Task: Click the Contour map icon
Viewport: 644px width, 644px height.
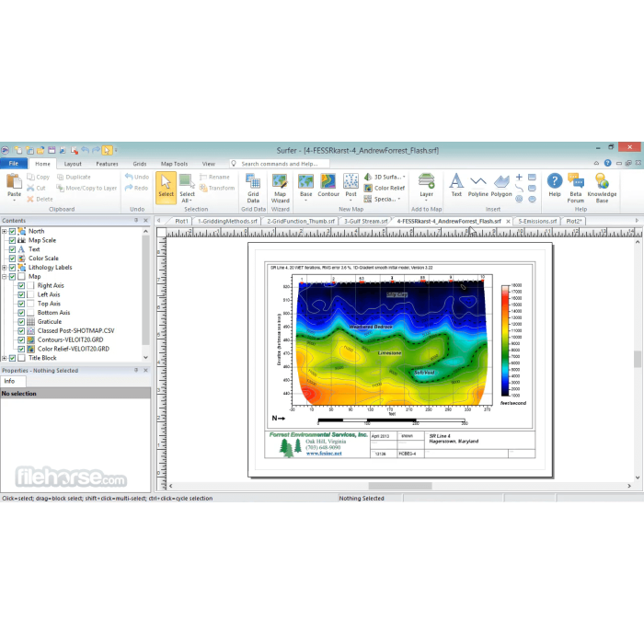Action: click(x=328, y=185)
